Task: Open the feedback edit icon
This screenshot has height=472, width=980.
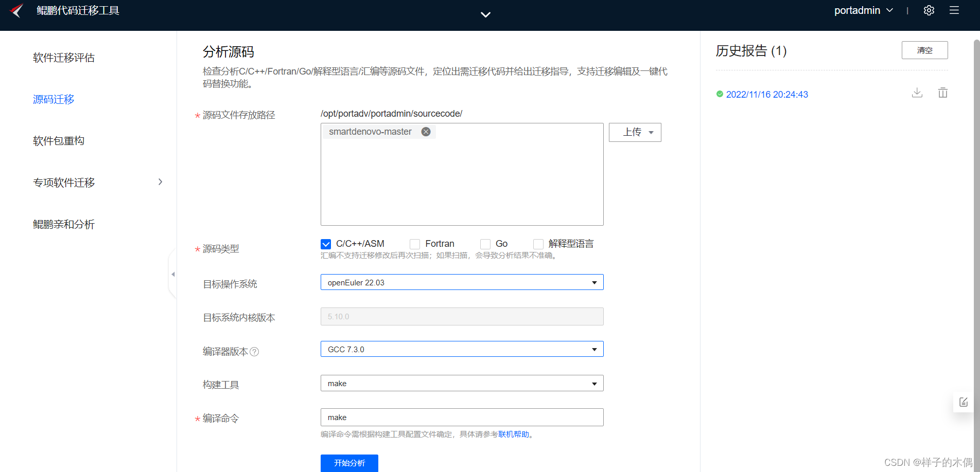Action: (964, 402)
